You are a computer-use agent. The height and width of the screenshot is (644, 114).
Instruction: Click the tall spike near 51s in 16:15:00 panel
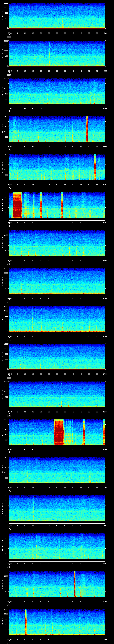coord(91,314)
